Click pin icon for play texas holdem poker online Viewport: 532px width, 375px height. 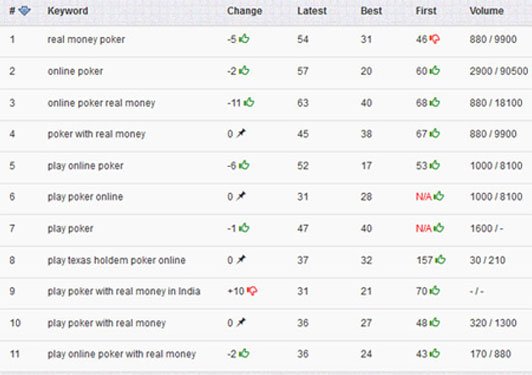coord(241,260)
